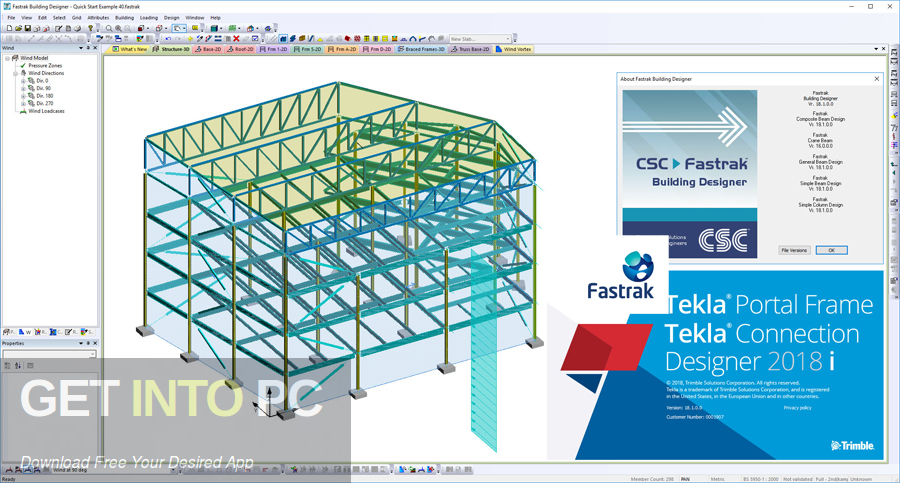Click the "Member Count: 298" status bar entry
Viewport: 900px width, 483px height.
[x=652, y=479]
